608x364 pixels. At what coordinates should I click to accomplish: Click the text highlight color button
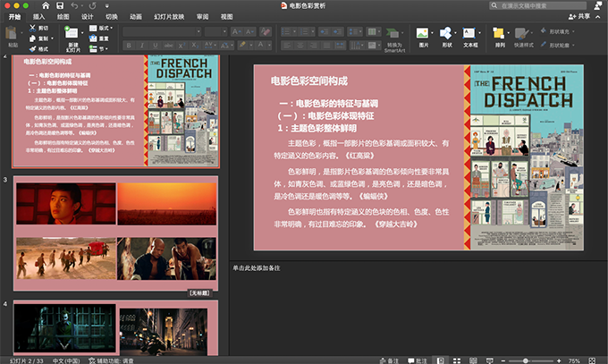(242, 45)
